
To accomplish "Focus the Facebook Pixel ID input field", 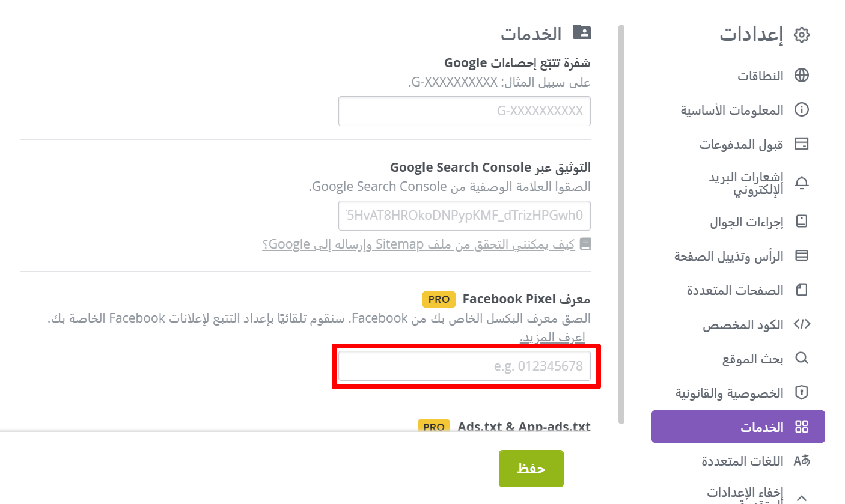I will 465,366.
